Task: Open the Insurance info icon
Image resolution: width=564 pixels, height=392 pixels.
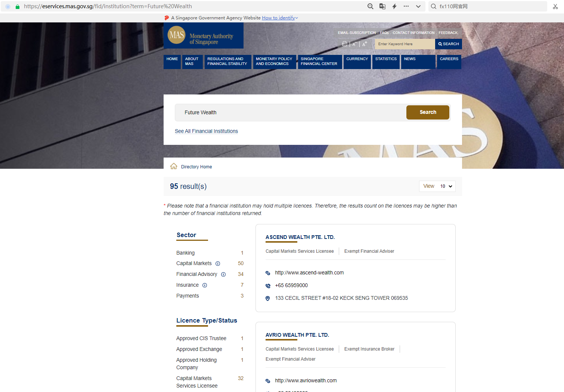Action: coord(205,285)
